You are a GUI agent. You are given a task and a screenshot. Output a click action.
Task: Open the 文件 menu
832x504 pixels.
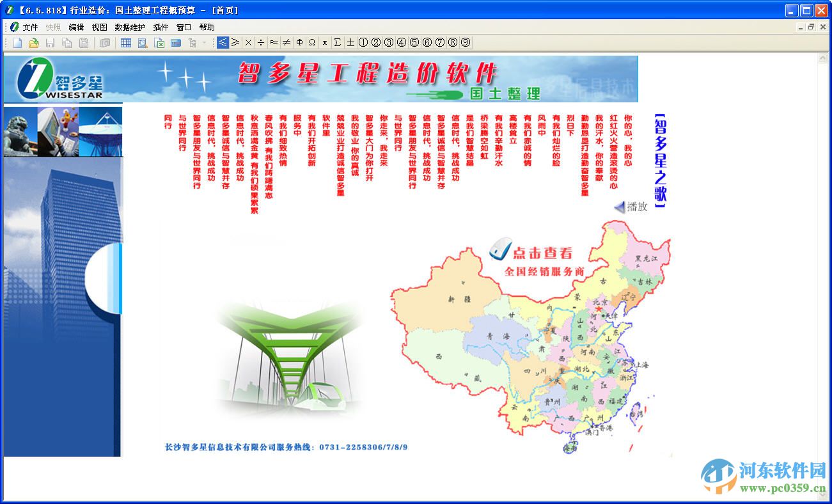[30, 28]
